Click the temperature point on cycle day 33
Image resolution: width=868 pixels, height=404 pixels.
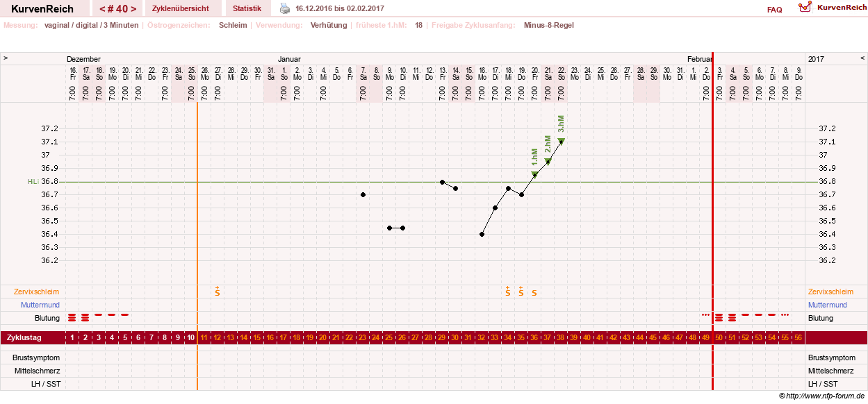click(x=495, y=208)
